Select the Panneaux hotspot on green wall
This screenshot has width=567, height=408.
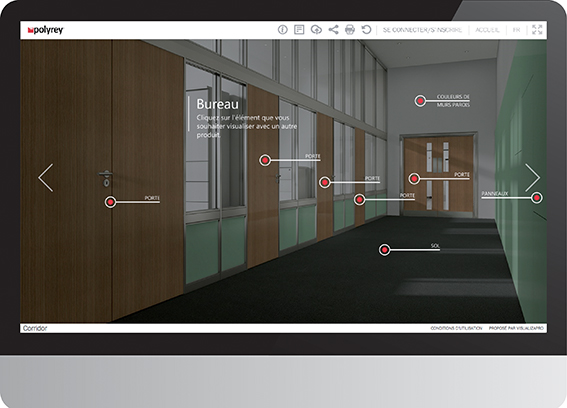pos(537,197)
